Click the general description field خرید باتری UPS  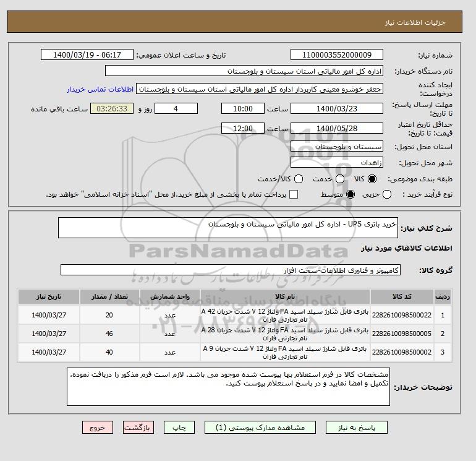pyautogui.click(x=228, y=228)
